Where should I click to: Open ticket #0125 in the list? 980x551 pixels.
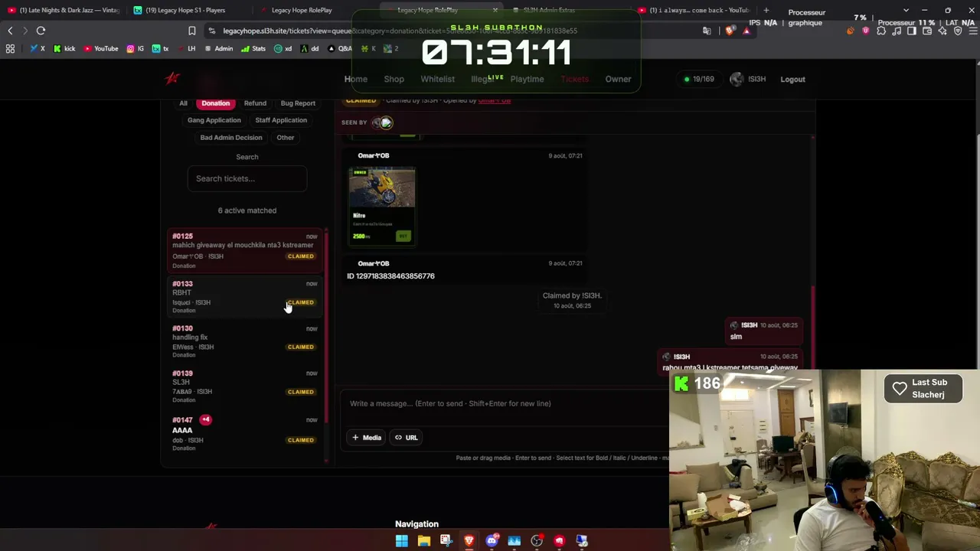point(246,250)
